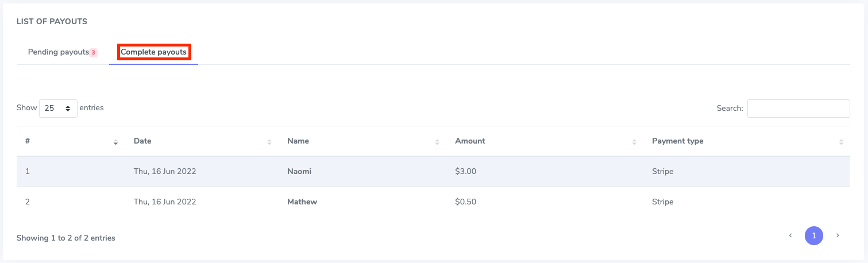Sort table by Name header
Screen dimensions: 868x263
(x=298, y=141)
